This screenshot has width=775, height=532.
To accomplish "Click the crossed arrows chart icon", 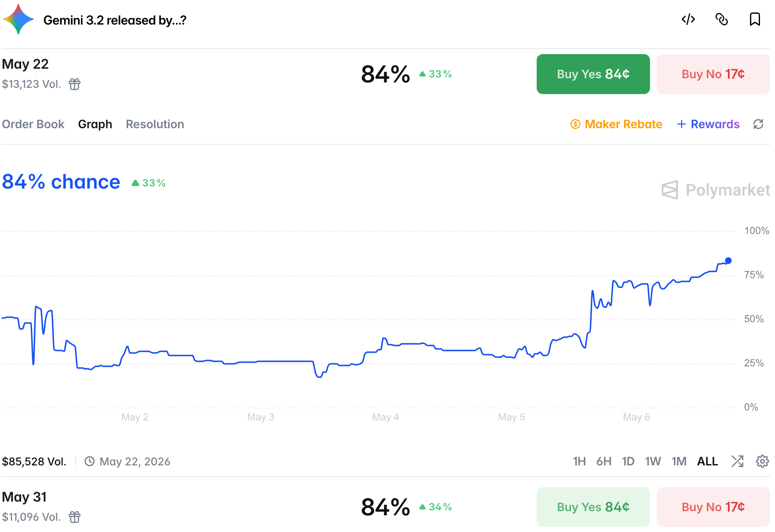I will [737, 461].
